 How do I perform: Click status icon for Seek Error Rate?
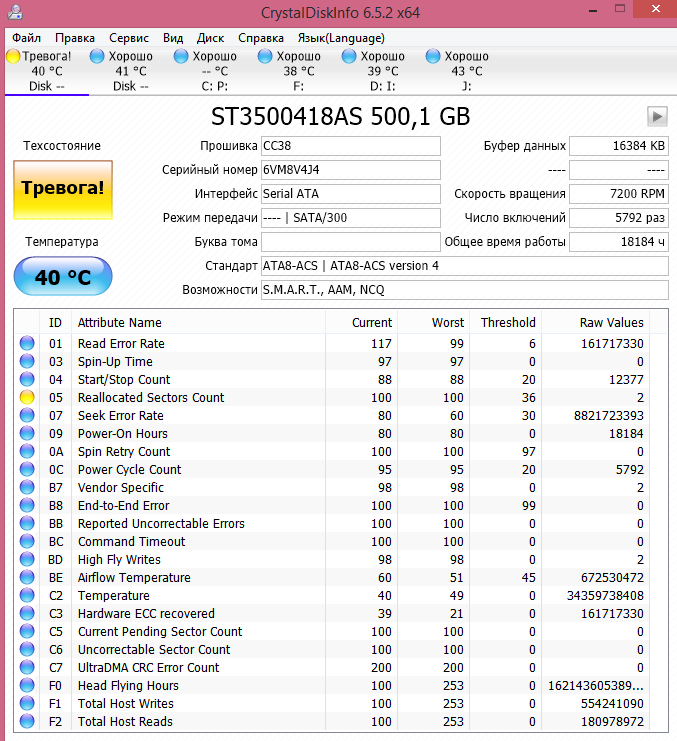pos(27,415)
